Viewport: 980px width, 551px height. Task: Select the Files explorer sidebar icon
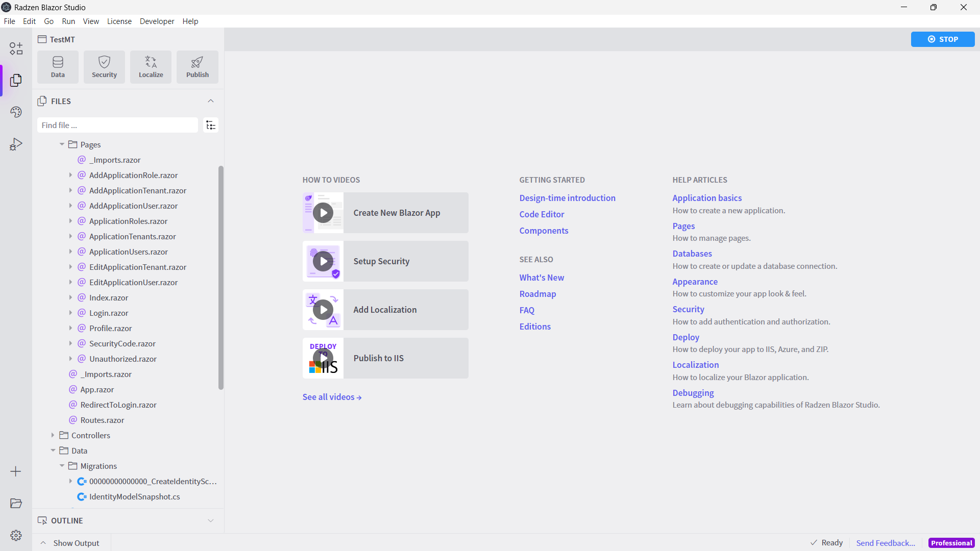(x=16, y=80)
